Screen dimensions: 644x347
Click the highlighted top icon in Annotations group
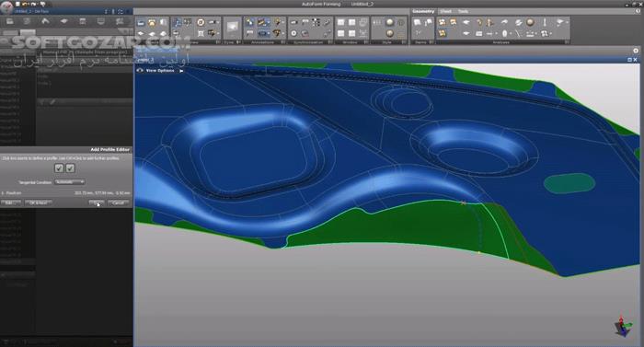(264, 22)
